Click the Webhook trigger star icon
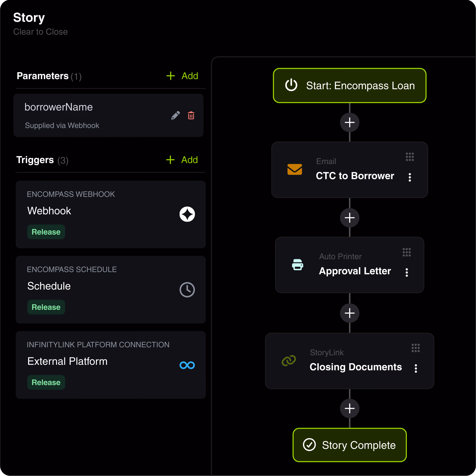Viewport: 476px width, 476px height. pos(187,214)
